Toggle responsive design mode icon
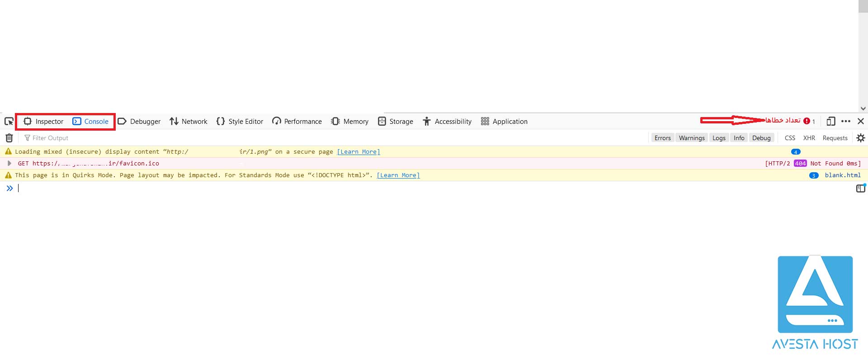 830,121
